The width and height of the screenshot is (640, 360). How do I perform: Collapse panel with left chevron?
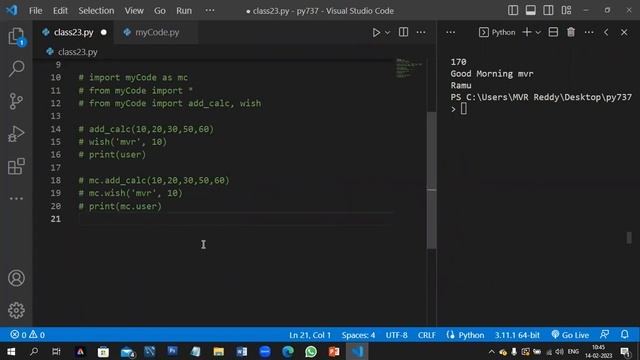click(x=606, y=32)
